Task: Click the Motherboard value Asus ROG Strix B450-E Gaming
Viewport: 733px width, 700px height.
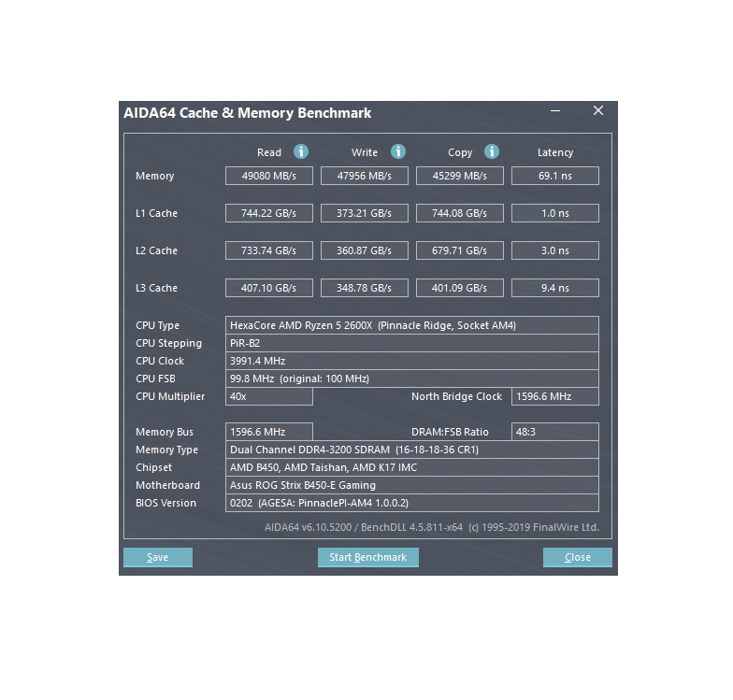Action: coord(411,485)
